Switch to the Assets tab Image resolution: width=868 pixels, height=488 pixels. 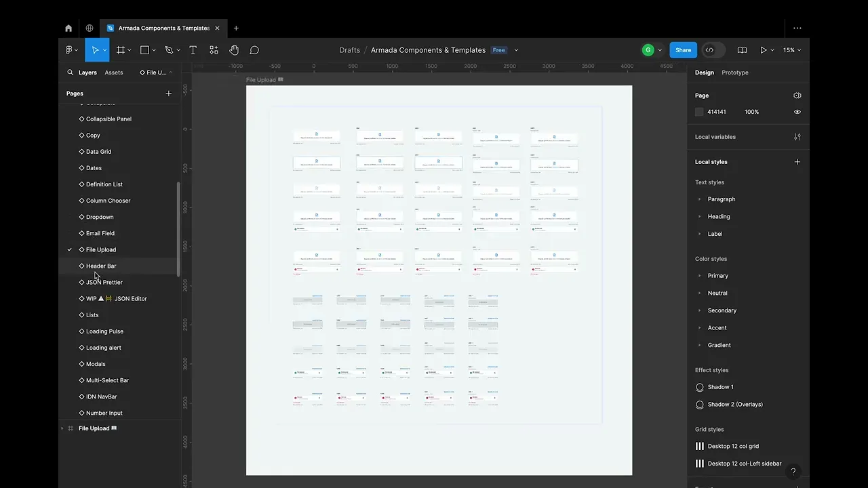(114, 73)
